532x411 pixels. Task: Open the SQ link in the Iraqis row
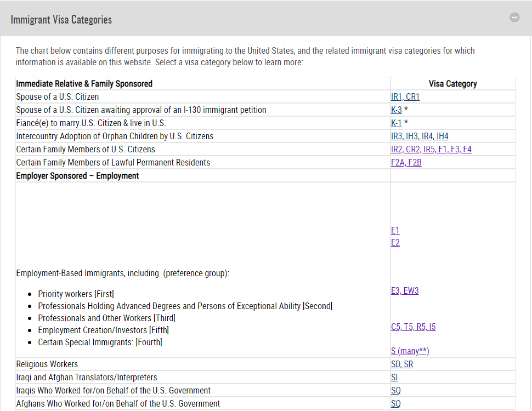click(x=396, y=391)
